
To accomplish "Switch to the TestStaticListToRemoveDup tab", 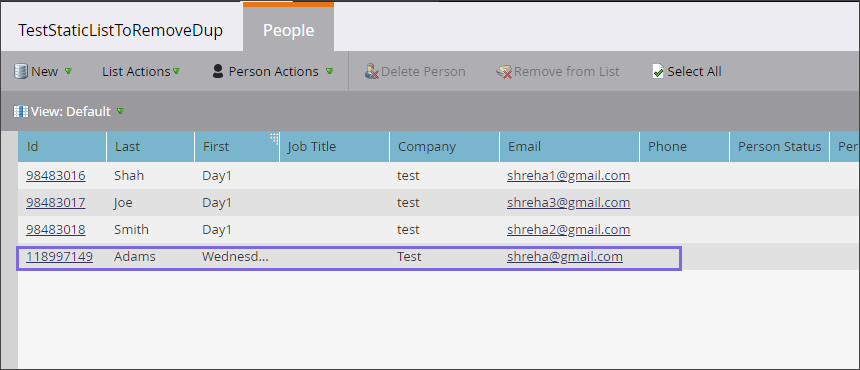I will coord(121,30).
